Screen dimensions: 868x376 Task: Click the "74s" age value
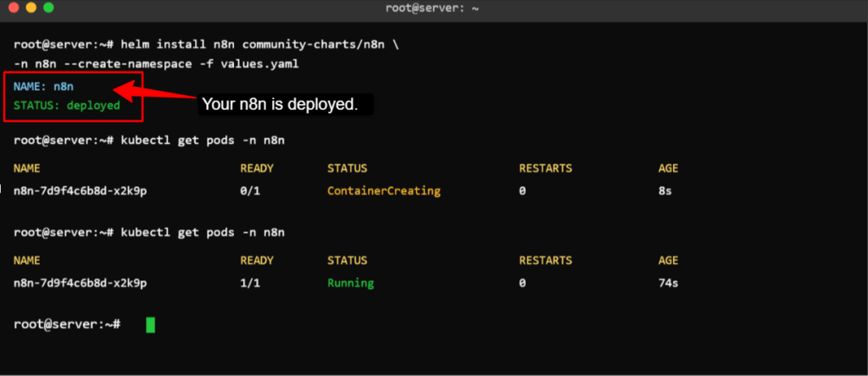click(668, 283)
